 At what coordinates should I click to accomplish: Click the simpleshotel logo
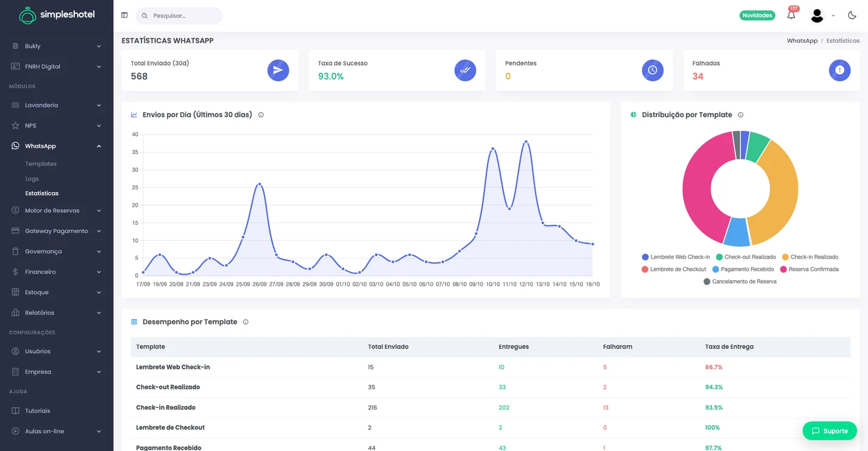pos(57,15)
